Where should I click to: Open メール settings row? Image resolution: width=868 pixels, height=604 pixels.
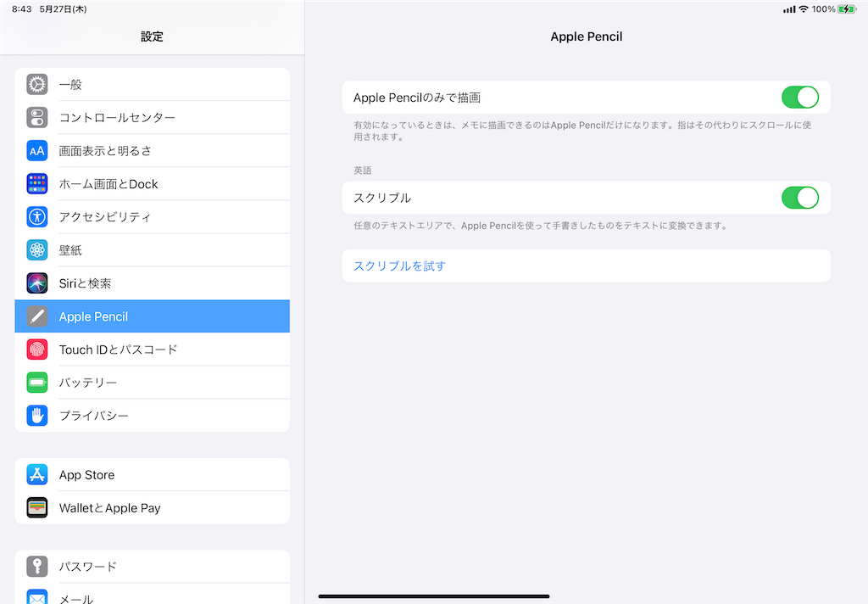153,594
